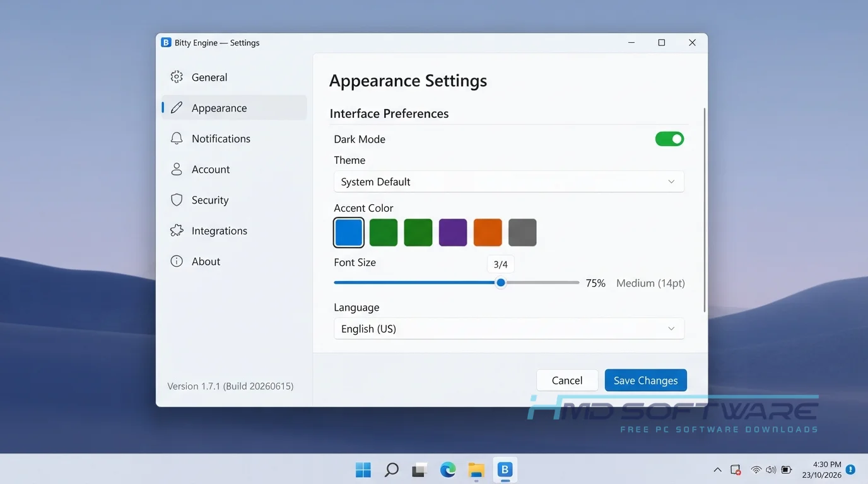Open Security settings page
This screenshot has height=484, width=868.
tap(234, 200)
